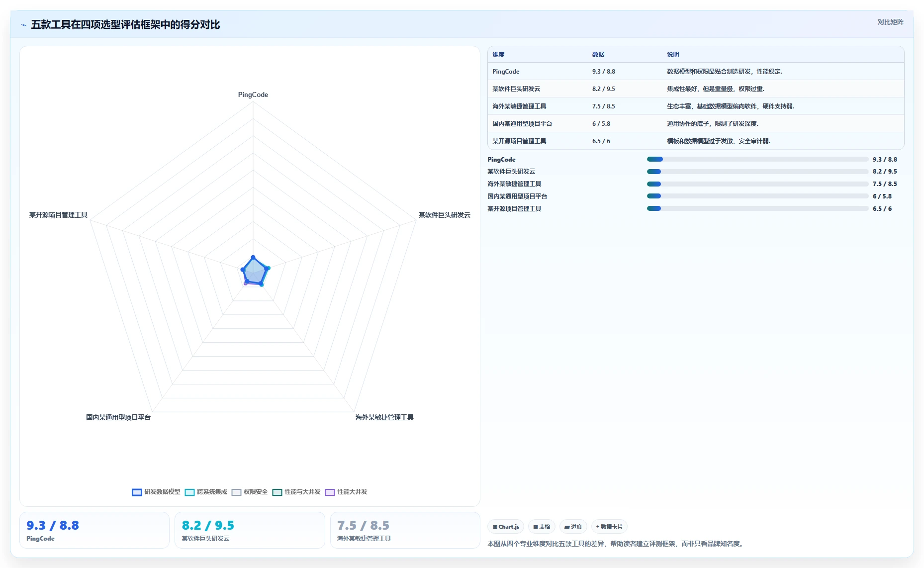Viewport: 924px width, 568px height.
Task: Click the Chart.js tag chip
Action: click(x=506, y=527)
